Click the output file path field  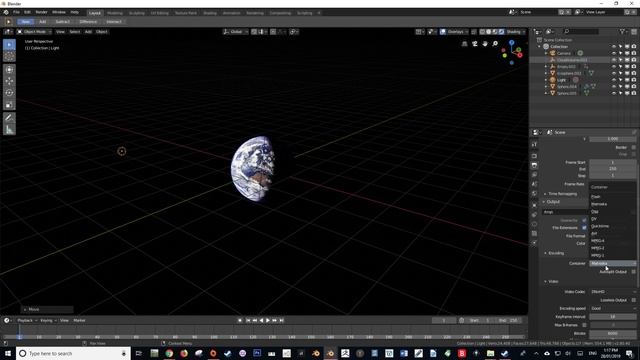click(x=566, y=212)
